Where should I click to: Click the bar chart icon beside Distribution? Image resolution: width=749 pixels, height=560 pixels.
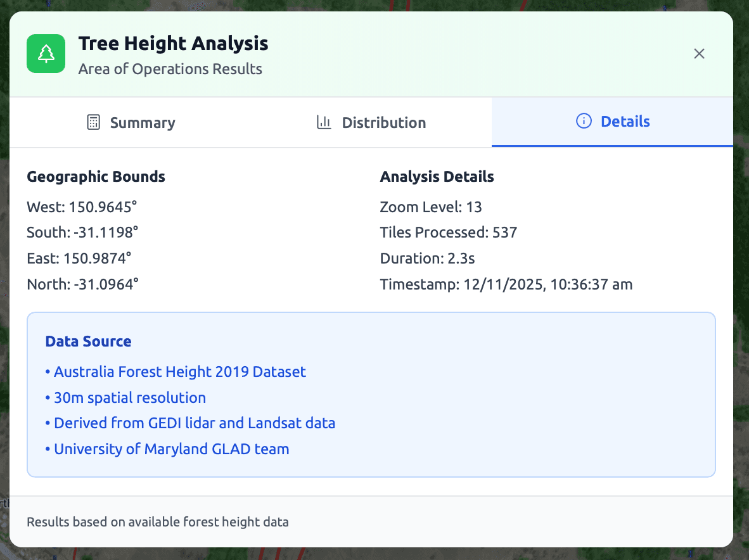324,122
